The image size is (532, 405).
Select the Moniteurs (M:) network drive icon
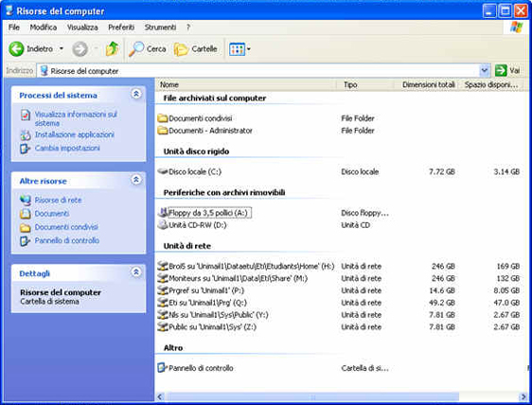point(163,278)
